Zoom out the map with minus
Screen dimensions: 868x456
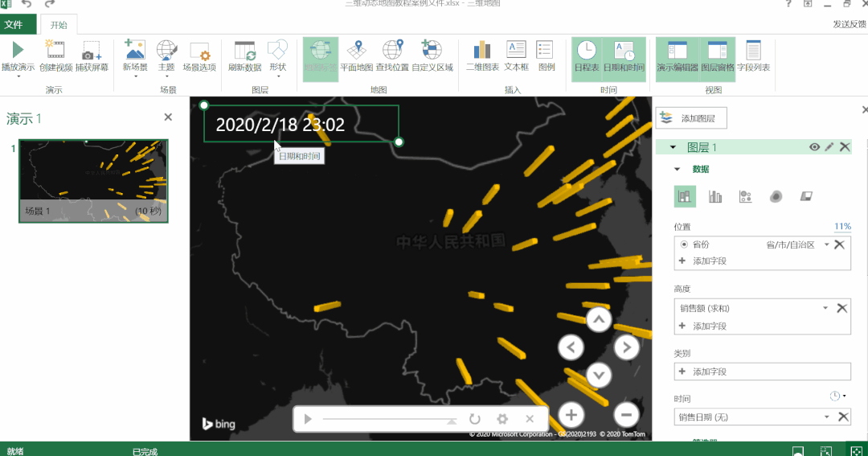tap(627, 414)
